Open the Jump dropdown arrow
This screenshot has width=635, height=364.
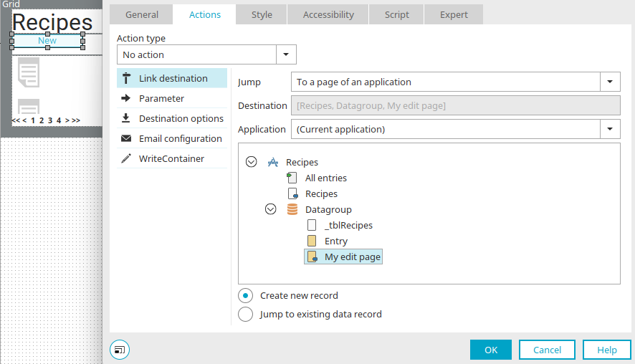(x=610, y=82)
